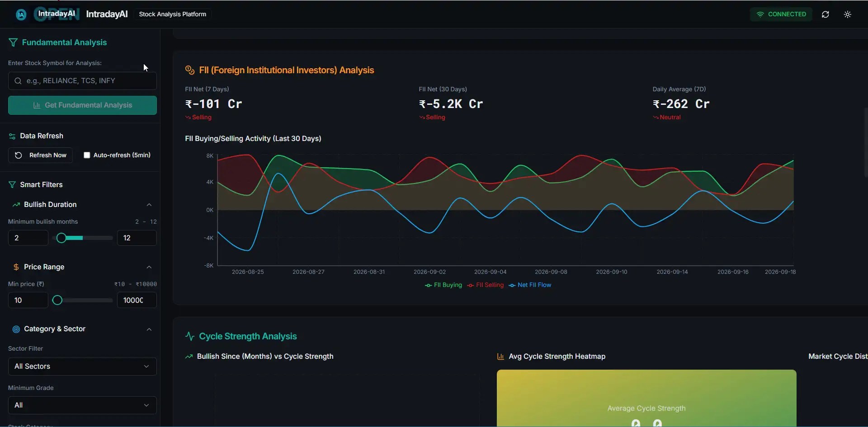Collapse the Category & Sector section
This screenshot has width=868, height=427.
(149, 329)
